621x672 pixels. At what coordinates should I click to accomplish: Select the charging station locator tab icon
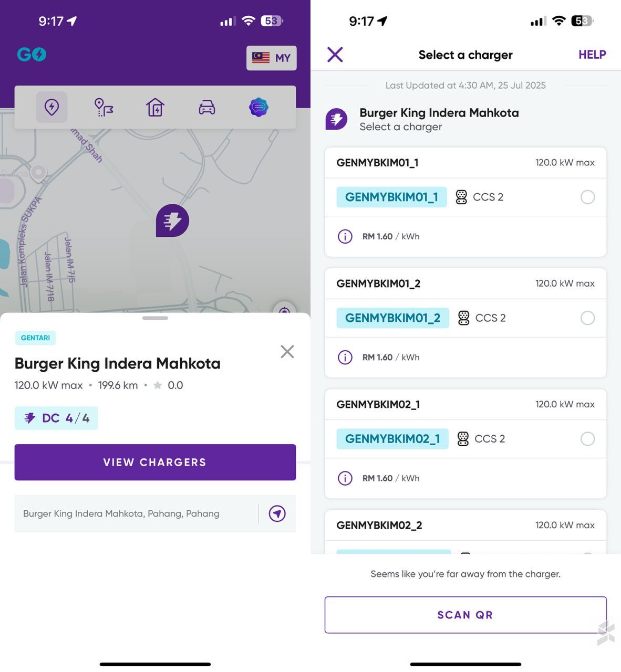click(x=51, y=107)
